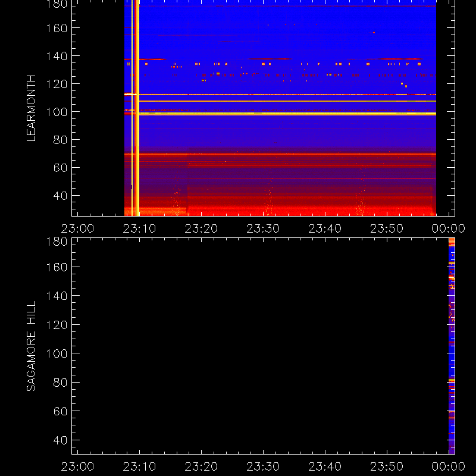Click 00:00 time label under Sagamore Hill plot
The height and width of the screenshot is (476, 476).
click(449, 466)
